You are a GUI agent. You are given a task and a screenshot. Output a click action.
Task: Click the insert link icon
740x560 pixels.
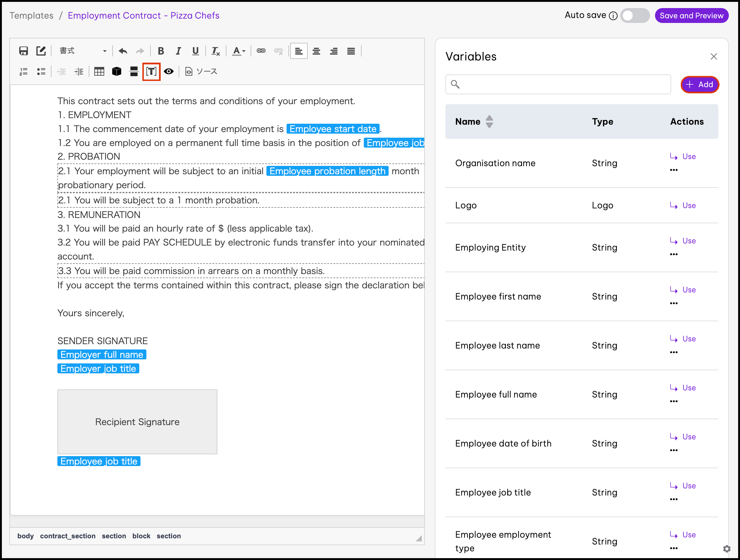pos(261,51)
